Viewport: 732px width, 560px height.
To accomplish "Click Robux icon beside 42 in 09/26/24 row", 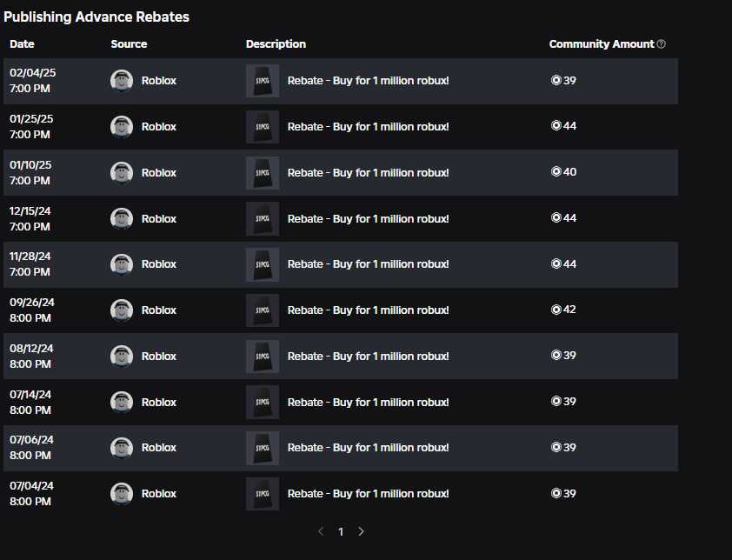I will pyautogui.click(x=556, y=310).
